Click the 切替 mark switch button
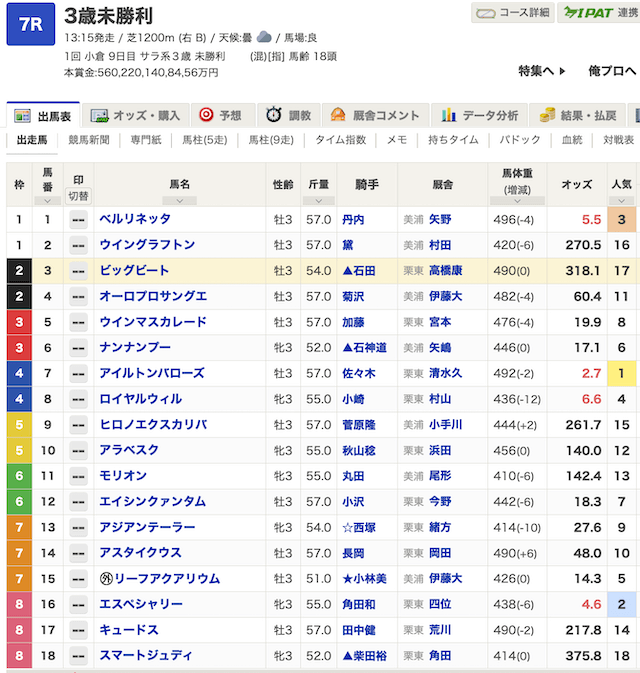The width and height of the screenshot is (640, 673). (78, 196)
